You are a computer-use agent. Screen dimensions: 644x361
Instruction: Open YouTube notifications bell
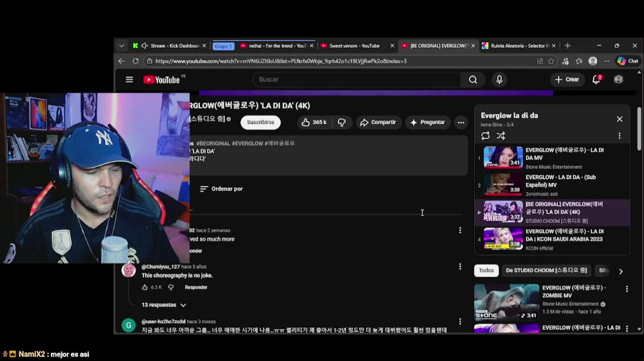596,79
